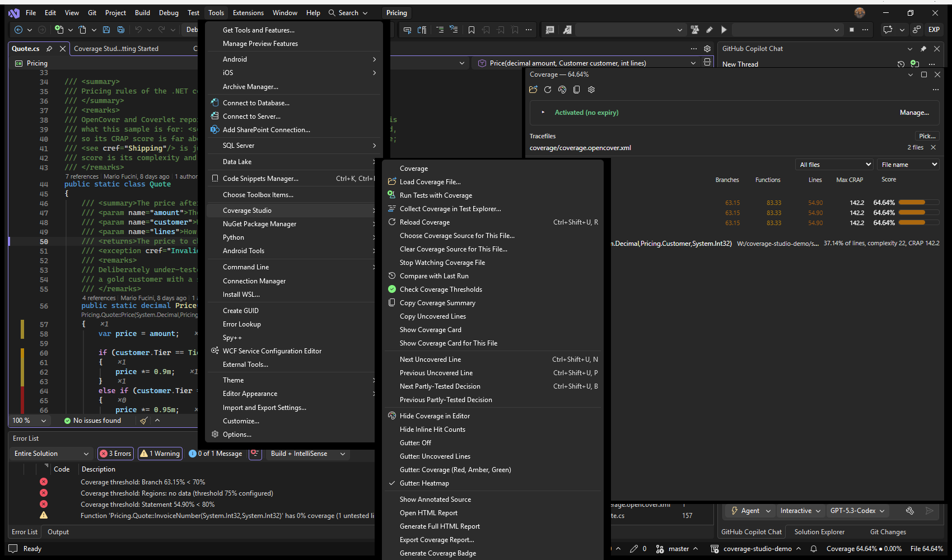Toggle the 3 Errors filter
The width and height of the screenshot is (952, 560).
point(115,454)
